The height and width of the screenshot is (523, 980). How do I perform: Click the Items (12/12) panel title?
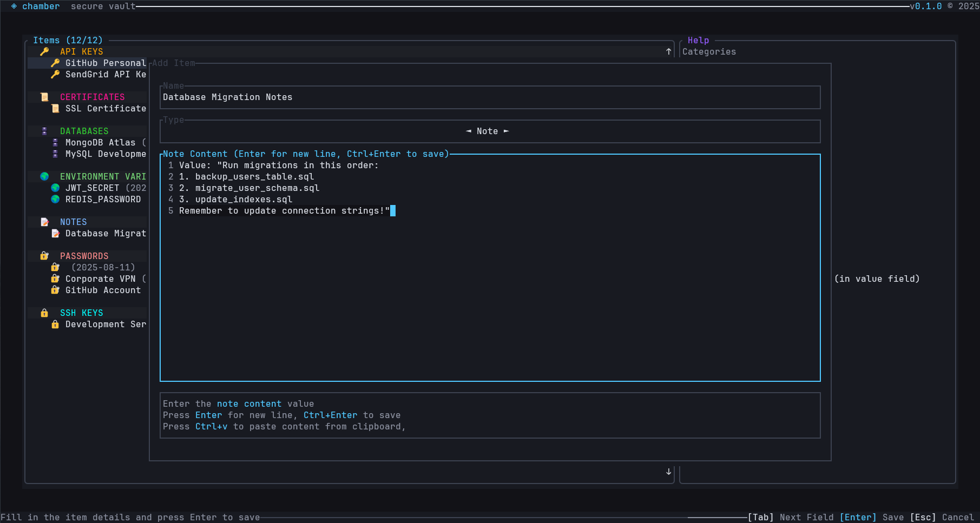[68, 41]
